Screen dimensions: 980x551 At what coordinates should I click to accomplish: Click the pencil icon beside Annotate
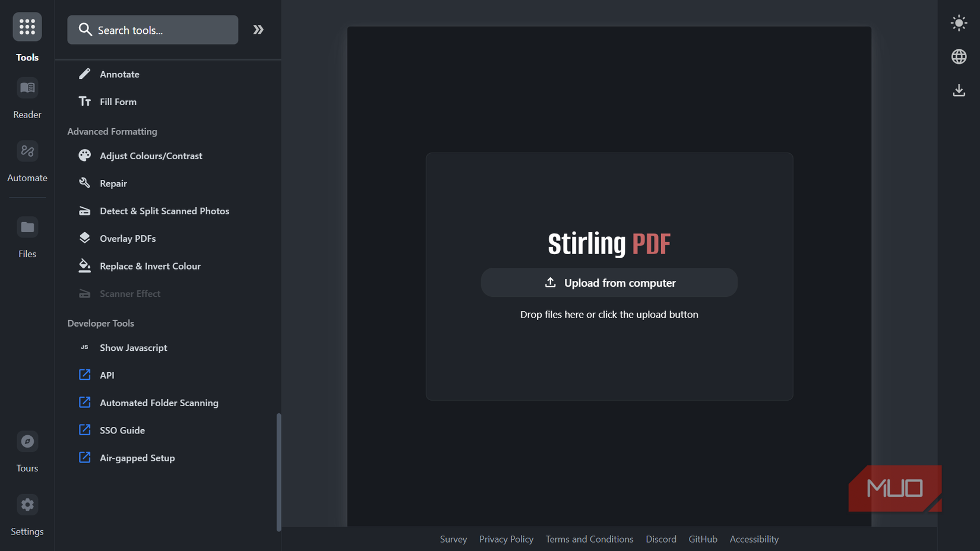click(x=84, y=74)
